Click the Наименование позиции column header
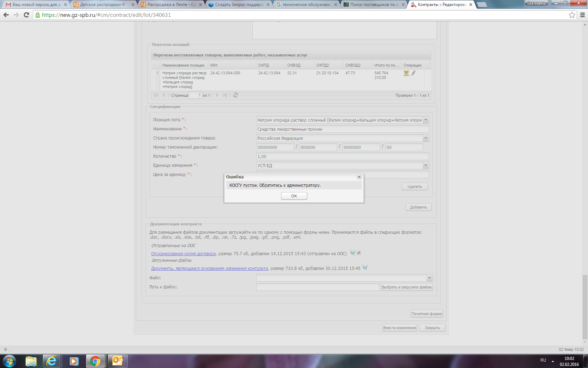 (x=184, y=65)
